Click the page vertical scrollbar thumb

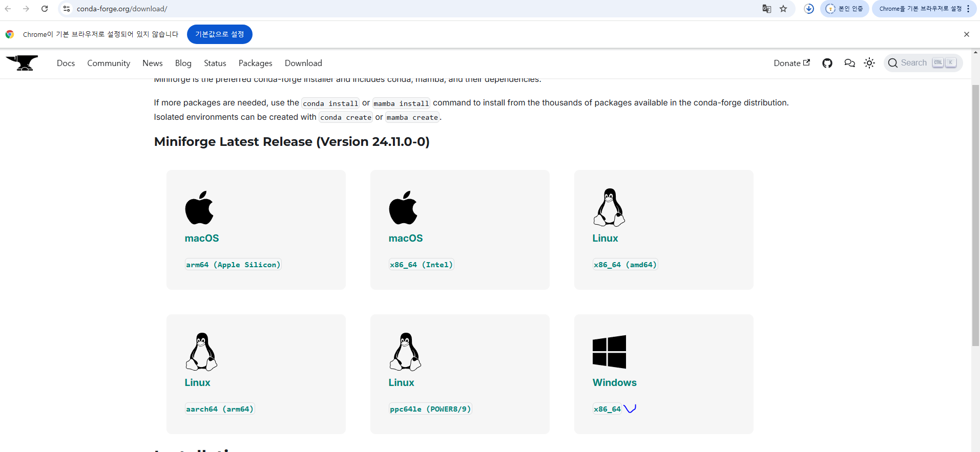pos(975,215)
